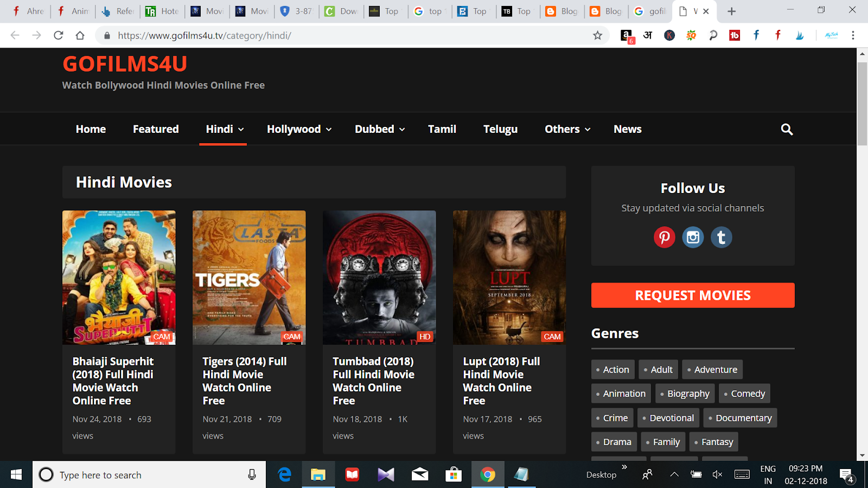
Task: Visit the Pinterest social channel
Action: click(664, 237)
